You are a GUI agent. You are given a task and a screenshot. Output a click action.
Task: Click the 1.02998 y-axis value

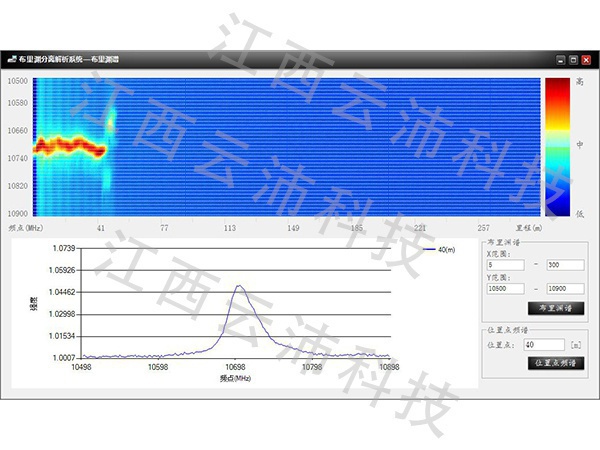pyautogui.click(x=62, y=314)
